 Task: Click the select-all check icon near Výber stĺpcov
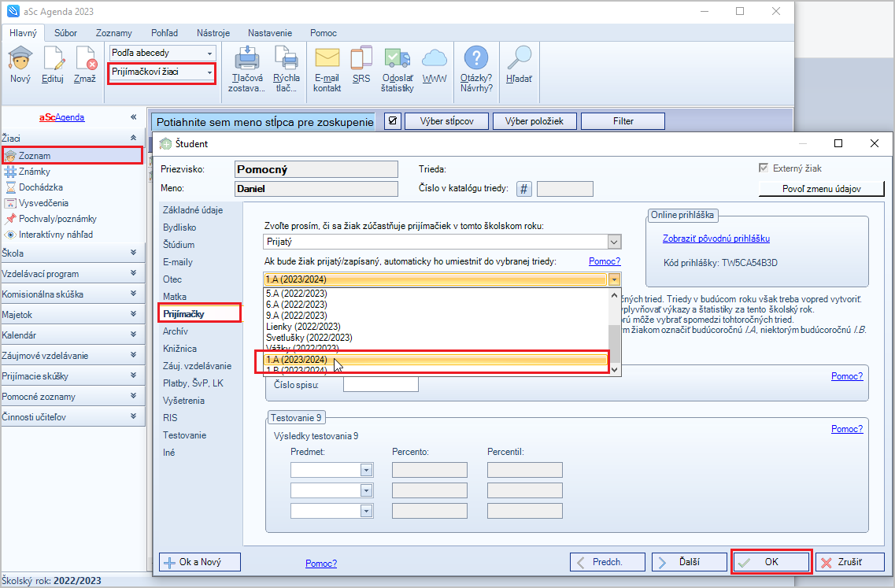[393, 121]
